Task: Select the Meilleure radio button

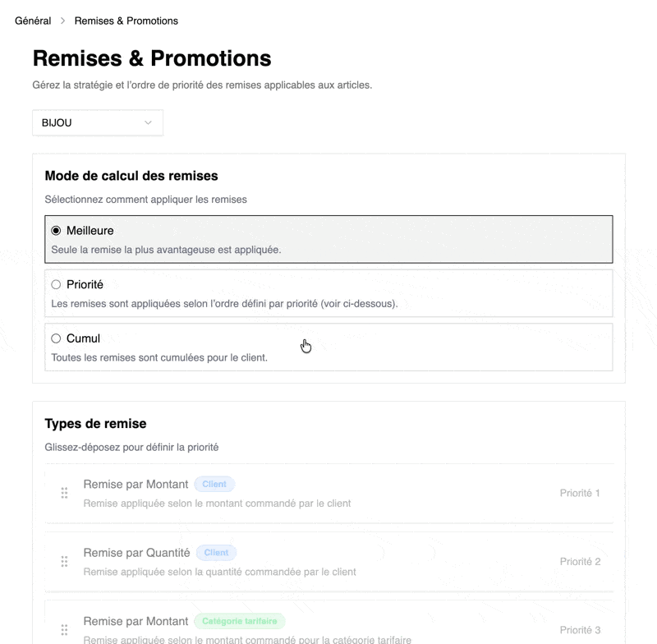Action: (56, 231)
